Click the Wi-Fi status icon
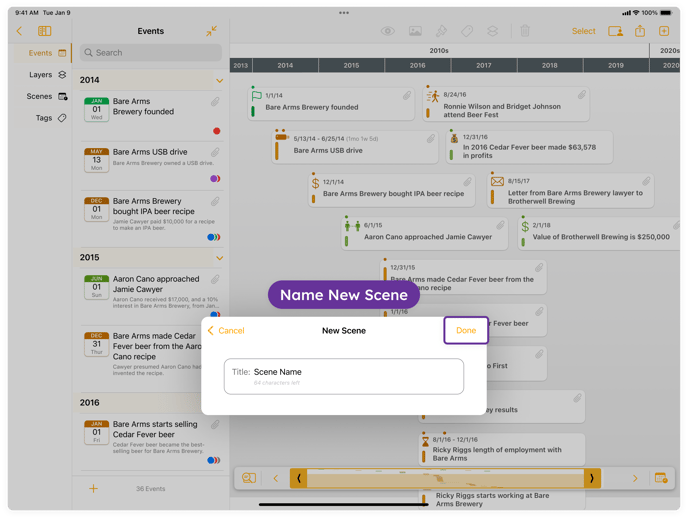 coord(636,13)
